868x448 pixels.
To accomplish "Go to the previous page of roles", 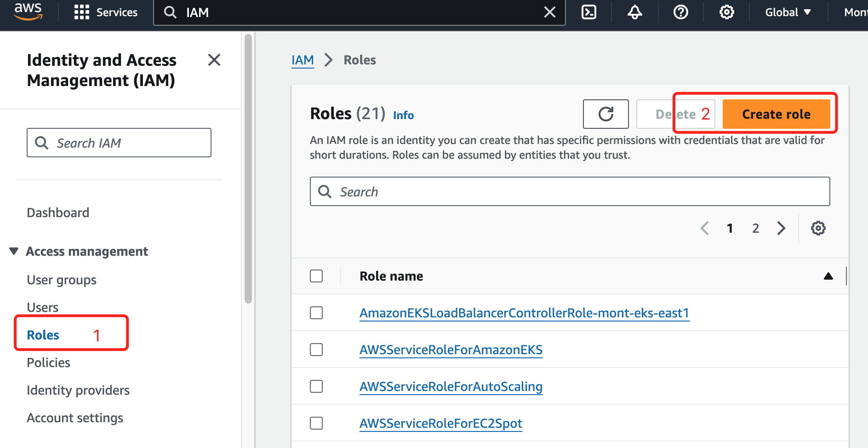I will click(x=704, y=228).
